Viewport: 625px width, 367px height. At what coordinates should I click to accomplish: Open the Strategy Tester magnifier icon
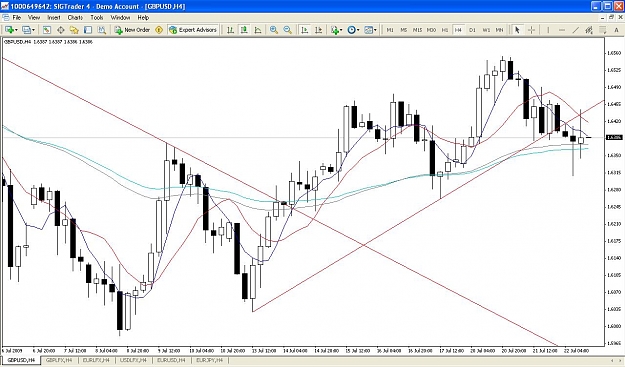102,30
